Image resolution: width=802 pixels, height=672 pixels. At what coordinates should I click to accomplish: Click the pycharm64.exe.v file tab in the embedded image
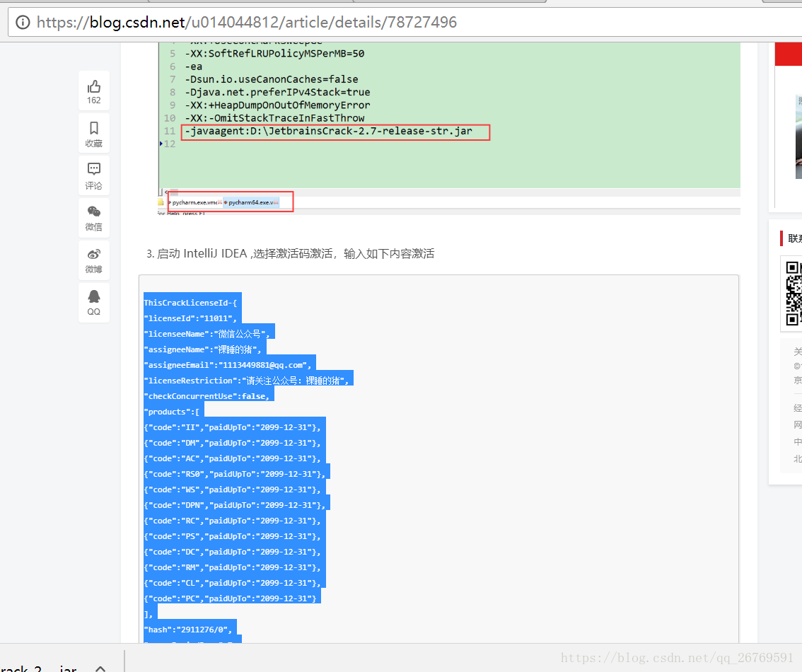click(252, 202)
